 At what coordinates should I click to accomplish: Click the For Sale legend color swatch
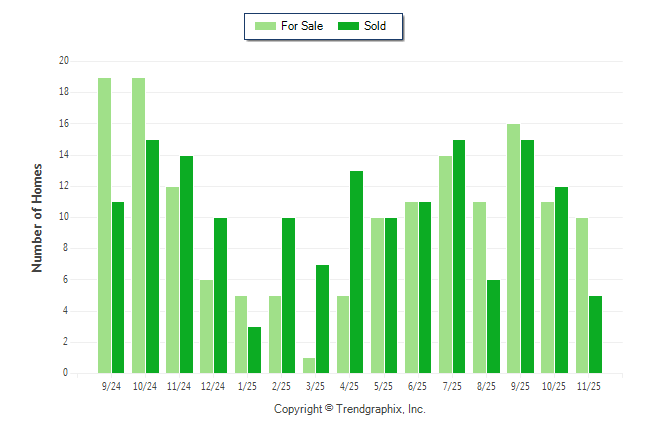(266, 26)
